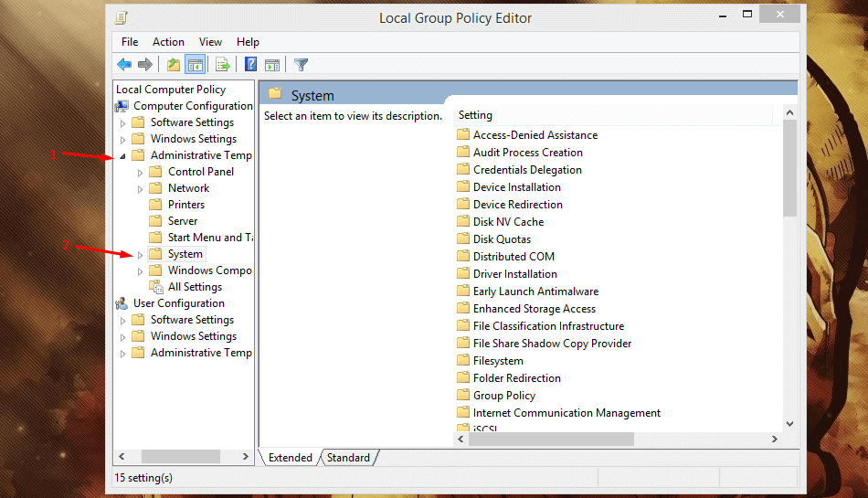Image resolution: width=868 pixels, height=498 pixels.
Task: Select the File Classification Infrastructure folder
Action: point(548,326)
